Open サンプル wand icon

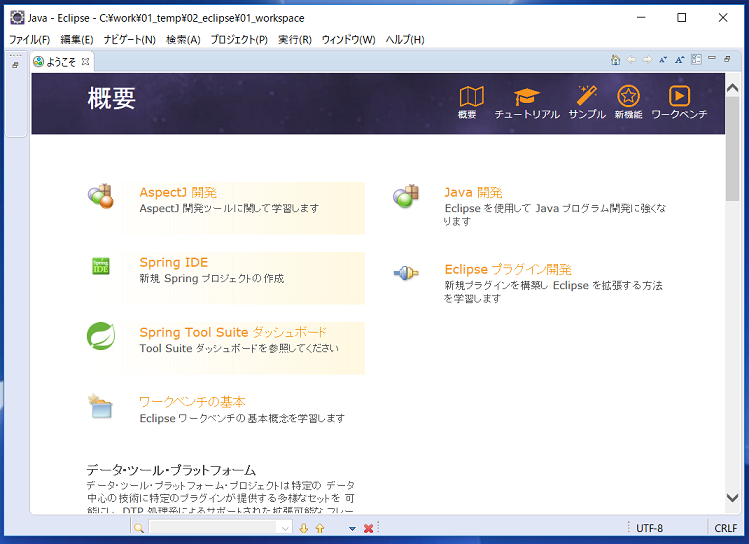tap(587, 95)
